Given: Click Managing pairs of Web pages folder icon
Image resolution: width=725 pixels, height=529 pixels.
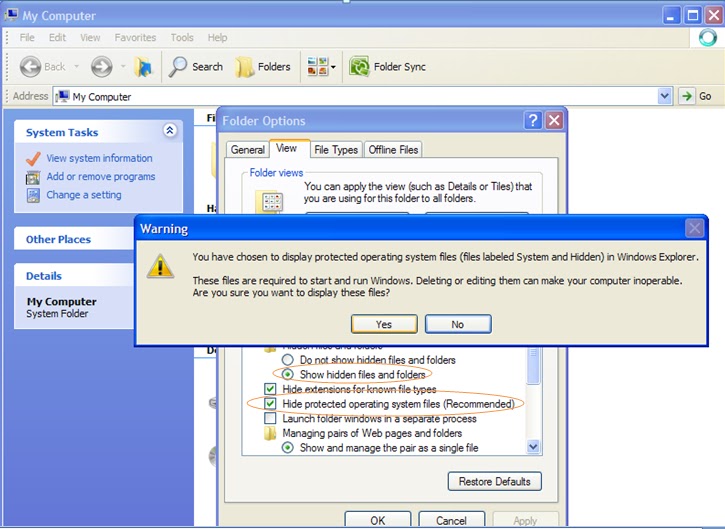Looking at the screenshot, I should pyautogui.click(x=270, y=433).
